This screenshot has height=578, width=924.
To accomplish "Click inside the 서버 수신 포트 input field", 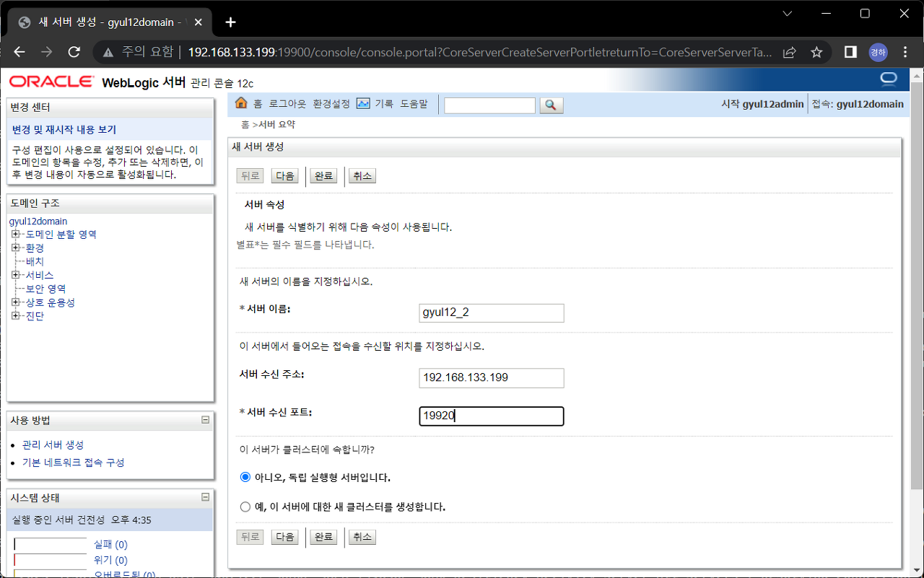I will tap(491, 416).
